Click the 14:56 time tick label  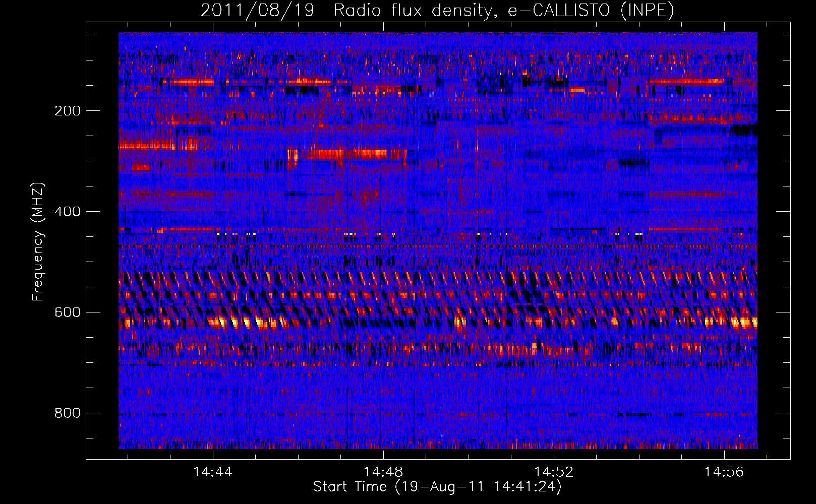724,472
